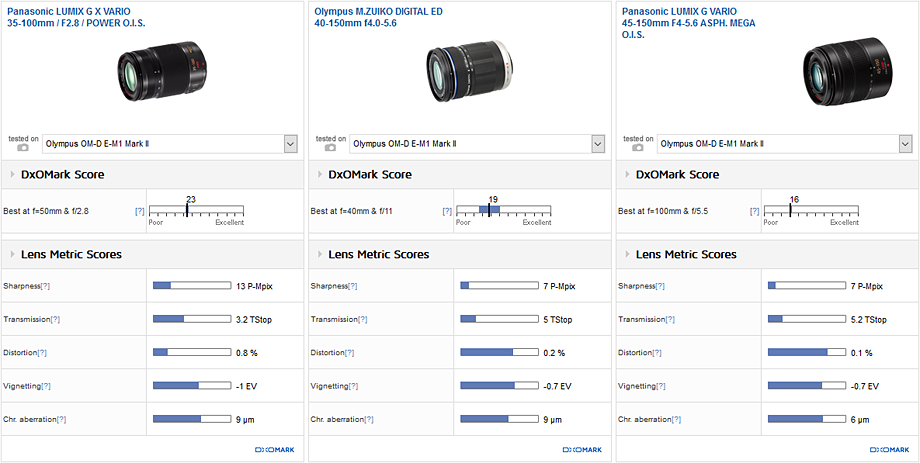920x463 pixels.
Task: Collapse the DxOMark Score section of the Panasonic 45-150mm
Action: 628,174
